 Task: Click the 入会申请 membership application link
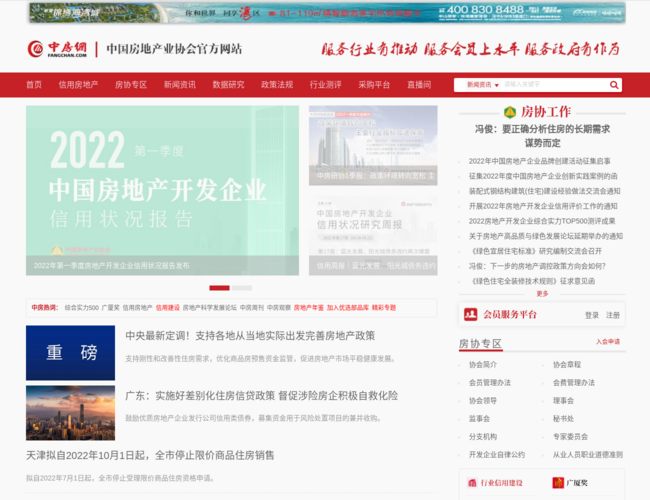click(607, 342)
